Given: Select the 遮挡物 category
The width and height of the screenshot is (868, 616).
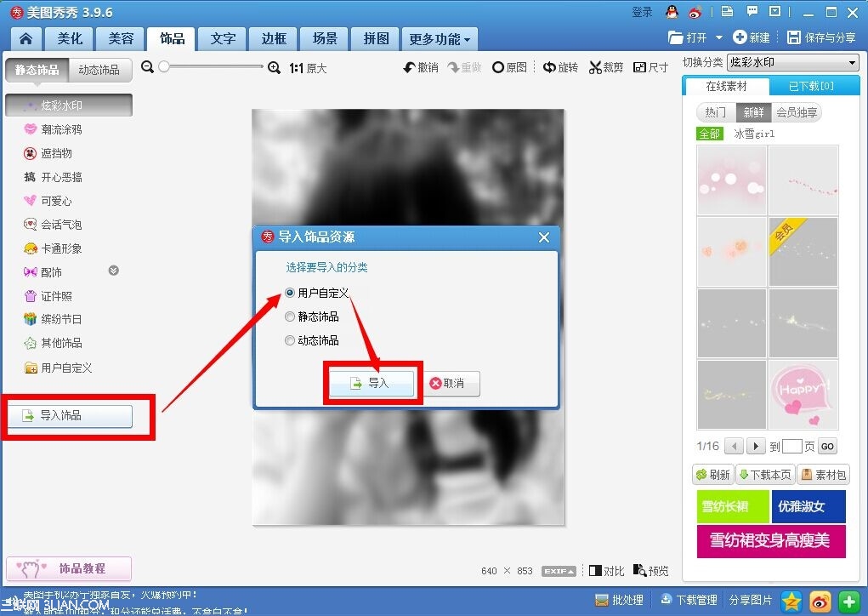Looking at the screenshot, I should [48, 153].
